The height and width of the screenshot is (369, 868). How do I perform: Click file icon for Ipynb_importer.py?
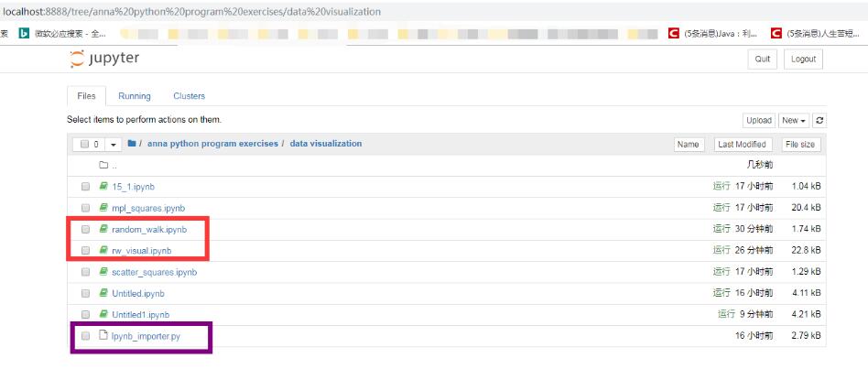click(103, 335)
